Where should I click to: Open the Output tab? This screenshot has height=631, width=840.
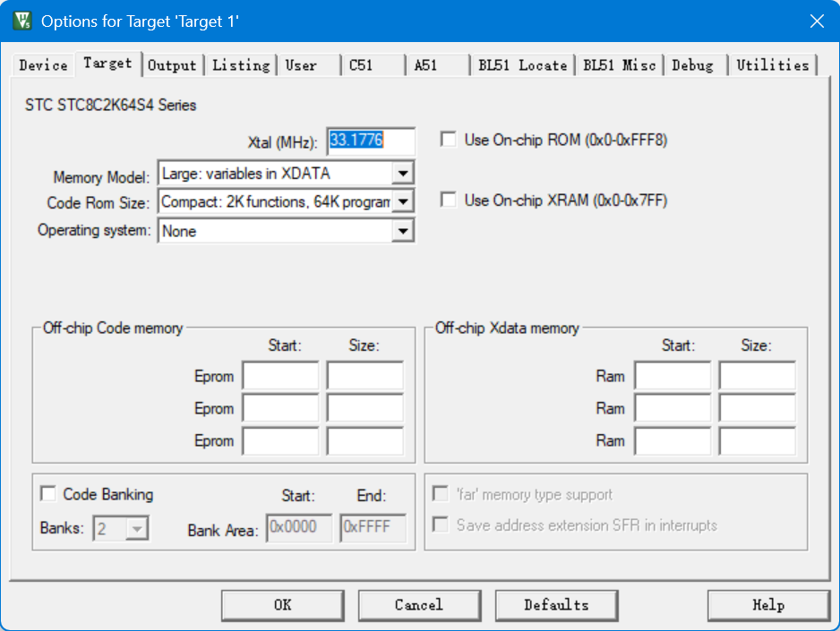[x=172, y=65]
